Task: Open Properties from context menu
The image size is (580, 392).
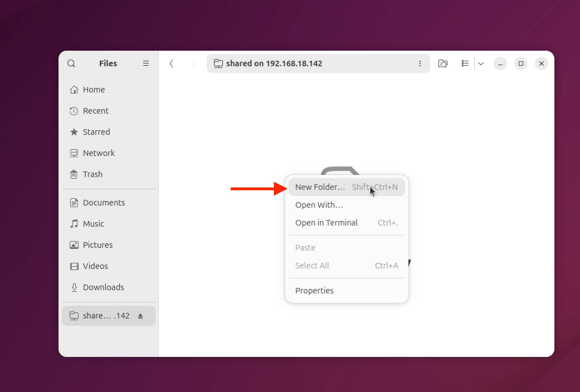Action: point(314,291)
